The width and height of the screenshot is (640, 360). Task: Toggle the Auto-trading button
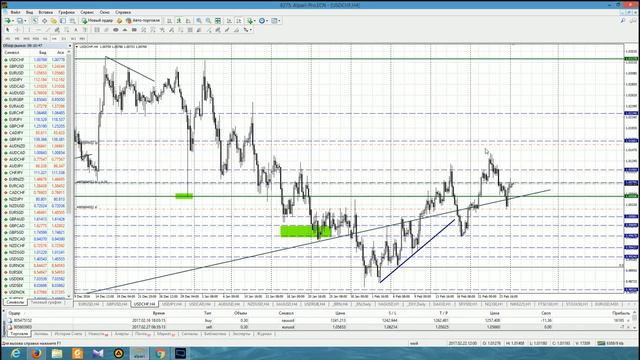[143, 20]
